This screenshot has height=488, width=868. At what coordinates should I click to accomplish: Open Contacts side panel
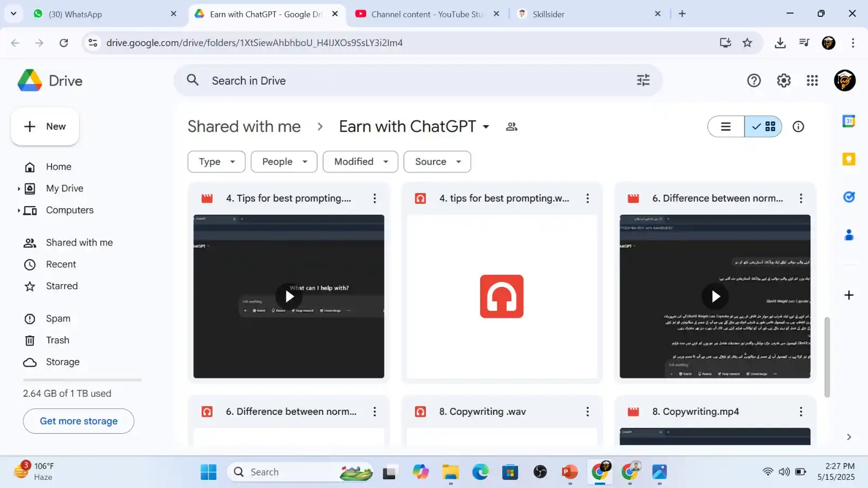848,235
